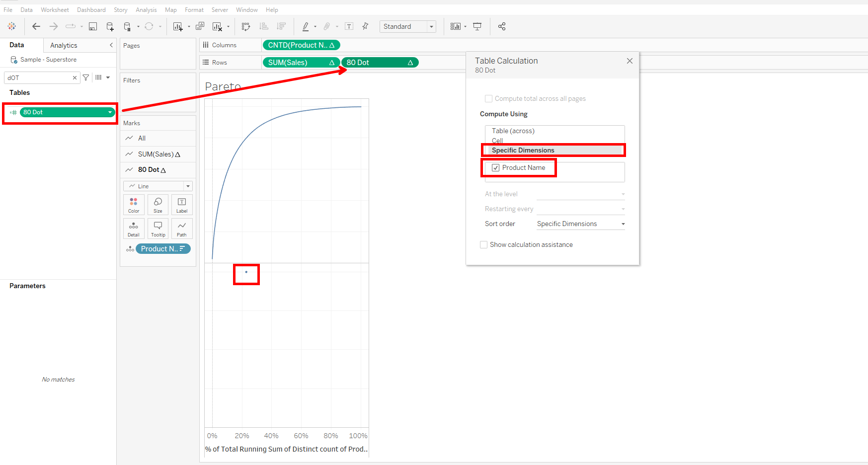The width and height of the screenshot is (868, 465).
Task: Click the Redo forward arrow
Action: 54,26
